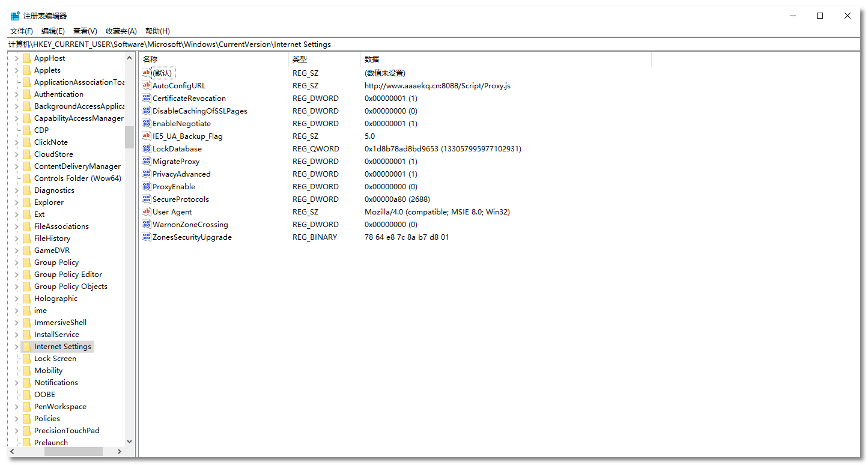Image resolution: width=868 pixels, height=465 pixels.
Task: Open the 文件(F) menu
Action: (22, 31)
